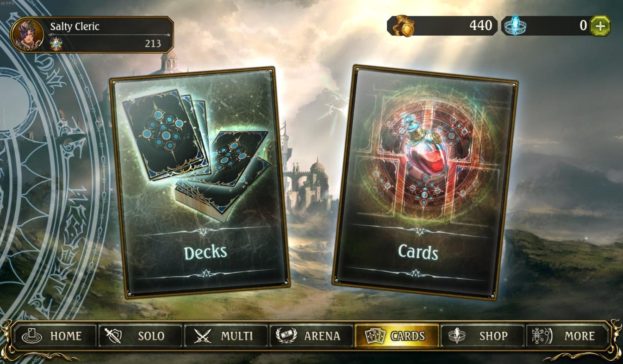Select the highlighted CARDS tab
This screenshot has height=364, width=623.
tap(397, 336)
